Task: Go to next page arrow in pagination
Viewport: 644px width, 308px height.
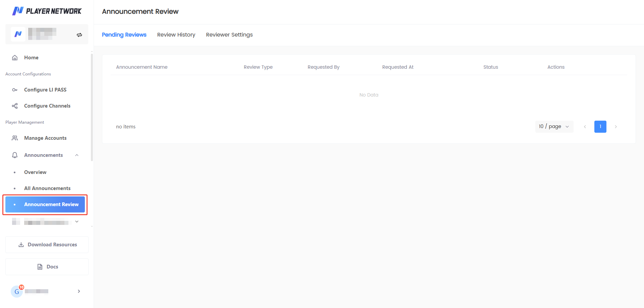Action: (616, 127)
